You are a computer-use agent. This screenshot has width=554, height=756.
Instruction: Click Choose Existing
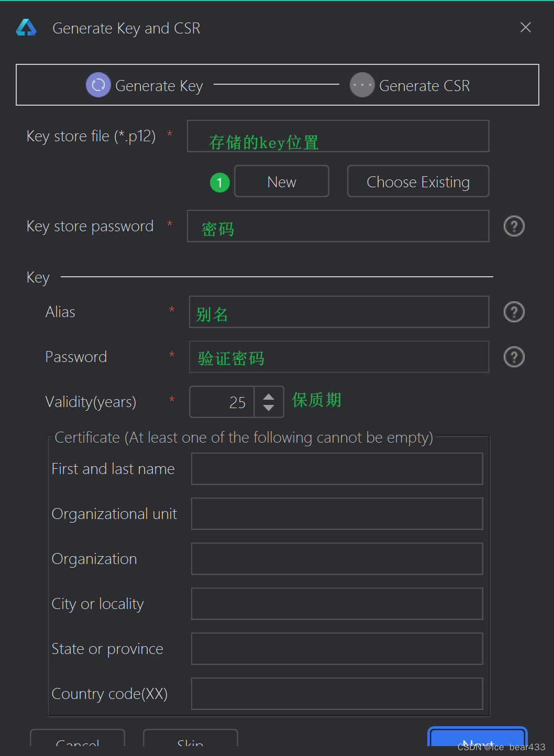(418, 181)
